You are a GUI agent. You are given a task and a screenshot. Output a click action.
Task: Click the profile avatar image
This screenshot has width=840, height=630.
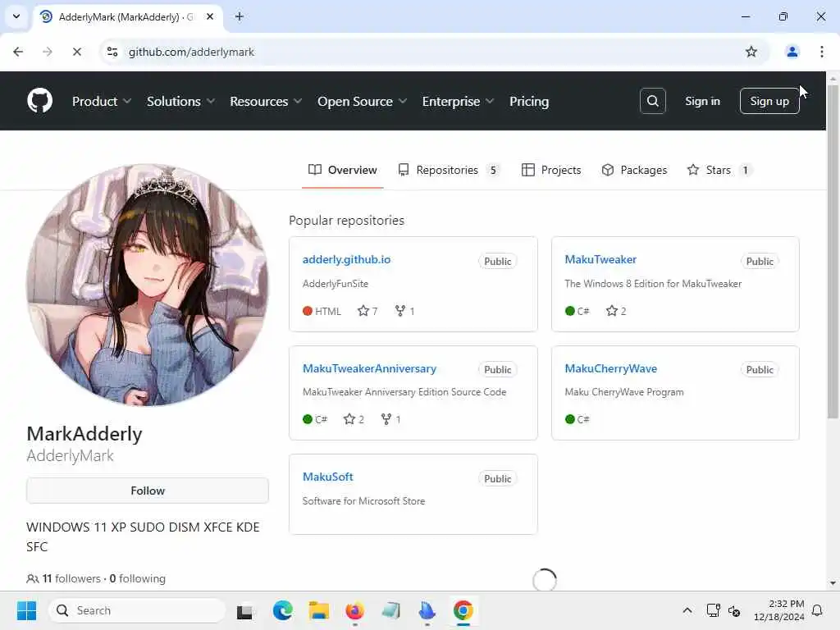tap(148, 285)
